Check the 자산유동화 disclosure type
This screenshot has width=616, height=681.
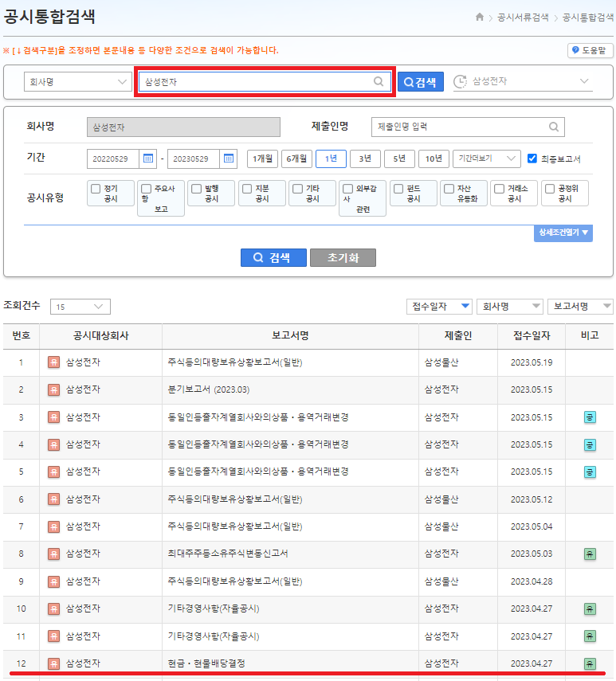[449, 189]
